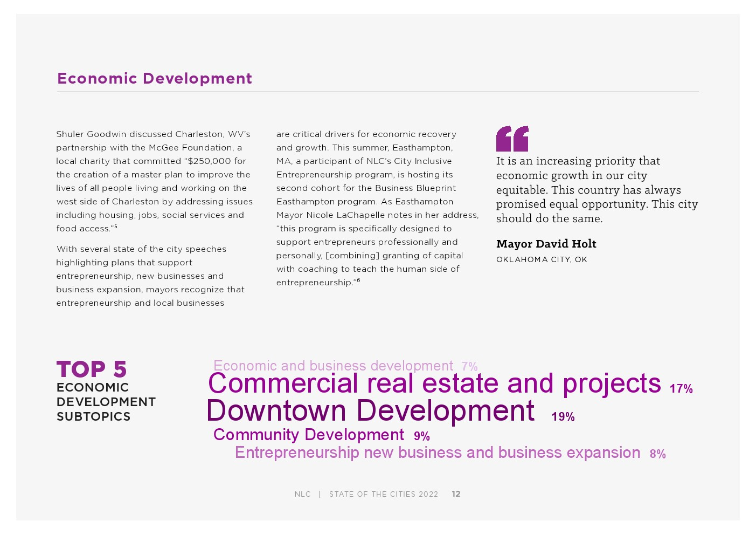Click NLC in the footer
The height and width of the screenshot is (535, 756).
tap(303, 494)
